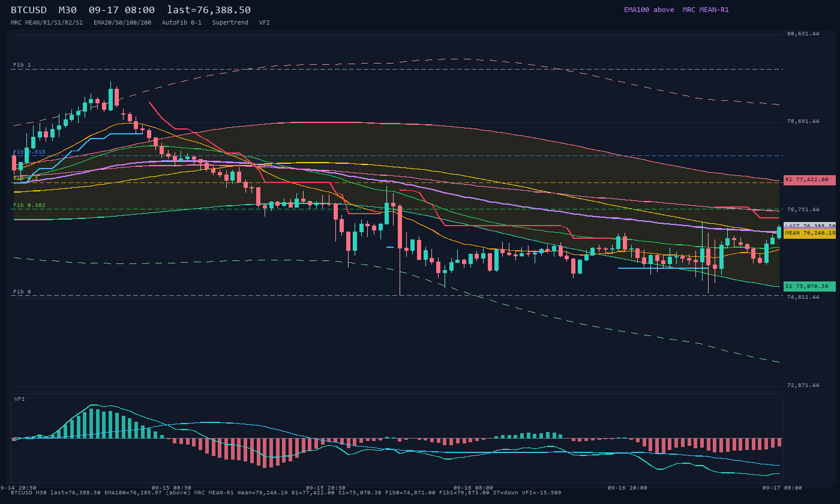Click the '09-15 08:30' time axis label

click(172, 488)
